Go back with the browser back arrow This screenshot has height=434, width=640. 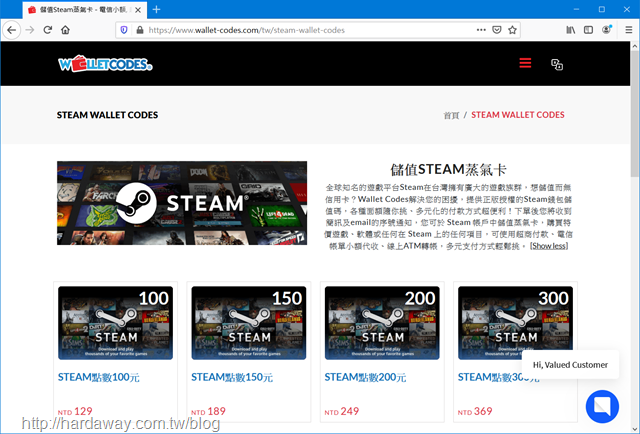click(11, 30)
